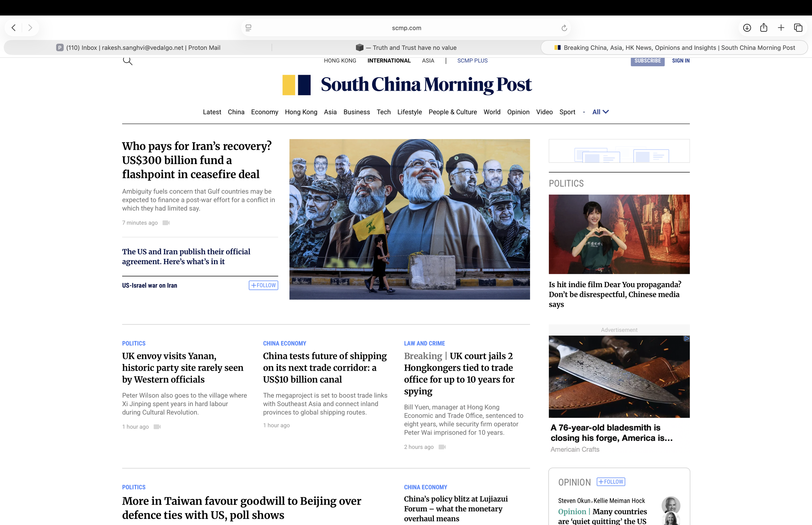Image resolution: width=812 pixels, height=525 pixels.
Task: Show the tab overview icon
Action: pyautogui.click(x=798, y=28)
